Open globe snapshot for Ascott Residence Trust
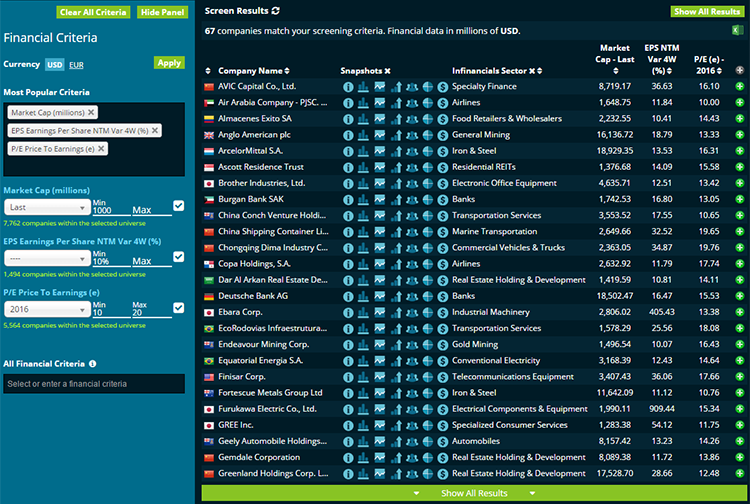 tap(428, 167)
